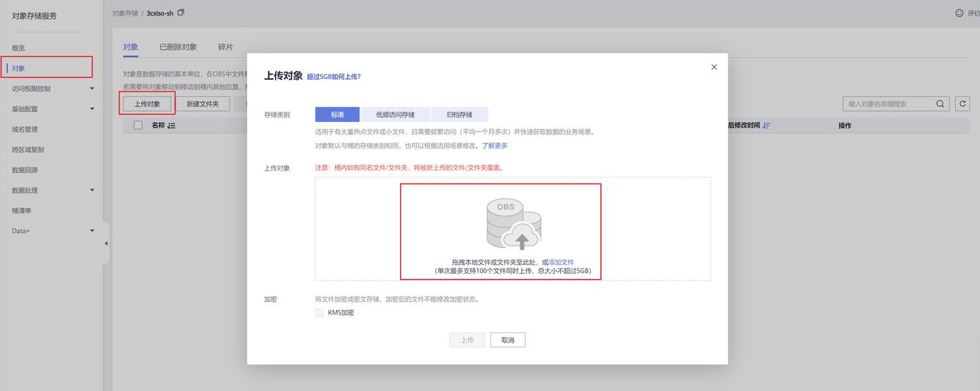This screenshot has width=980, height=391.
Task: Click the 对象存储服务 title
Action: click(x=34, y=16)
